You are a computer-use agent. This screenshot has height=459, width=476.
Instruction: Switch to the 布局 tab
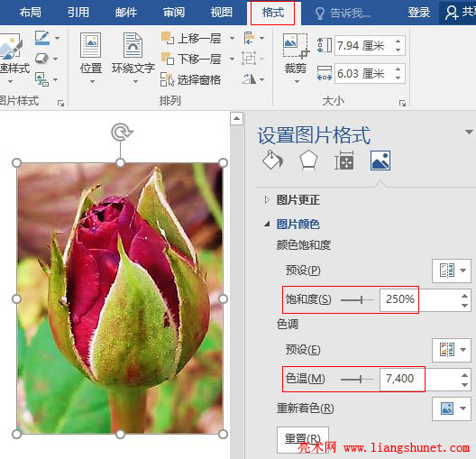[x=31, y=13]
